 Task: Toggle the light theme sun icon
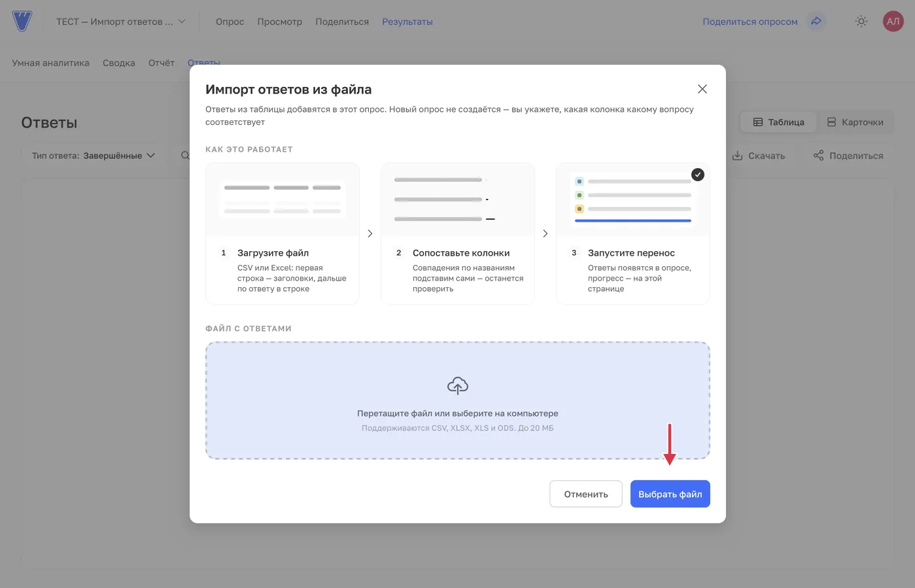861,22
